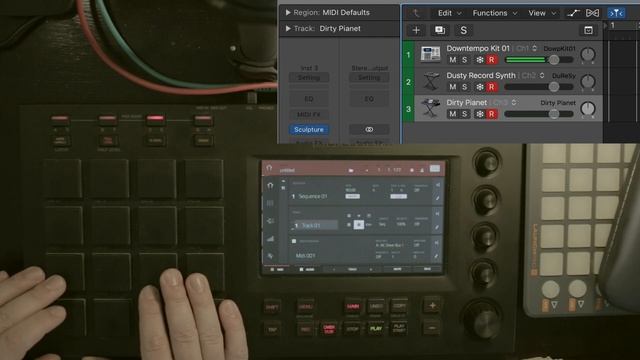Open the Inst 3 Setting button
Image resolution: width=640 pixels, height=360 pixels.
coord(309,78)
